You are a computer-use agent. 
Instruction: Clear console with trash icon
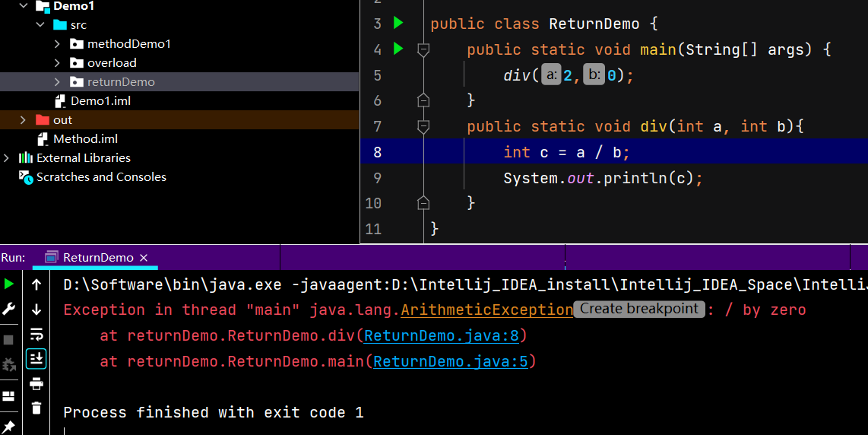click(x=36, y=408)
